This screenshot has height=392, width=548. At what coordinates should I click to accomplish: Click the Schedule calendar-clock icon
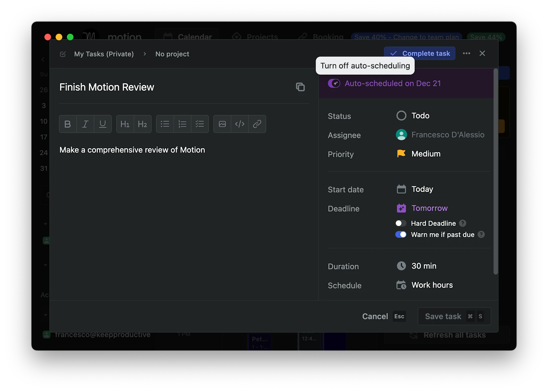coord(401,285)
